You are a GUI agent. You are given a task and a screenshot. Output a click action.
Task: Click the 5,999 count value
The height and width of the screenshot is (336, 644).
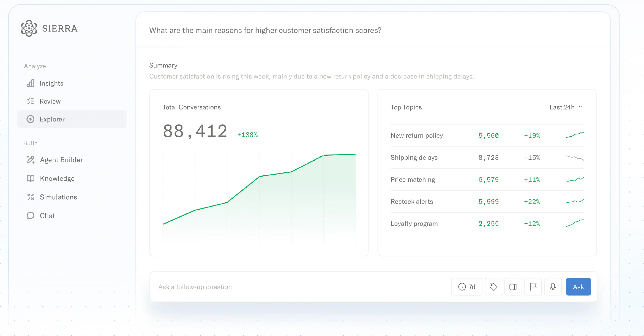coord(489,202)
